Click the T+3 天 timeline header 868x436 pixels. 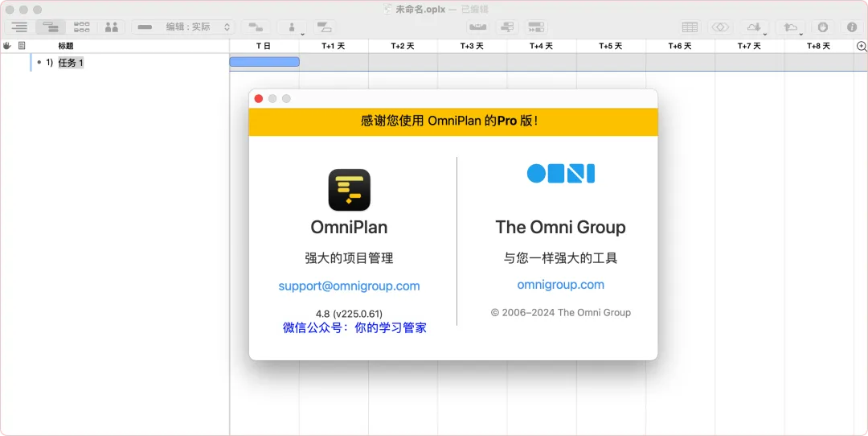point(472,46)
